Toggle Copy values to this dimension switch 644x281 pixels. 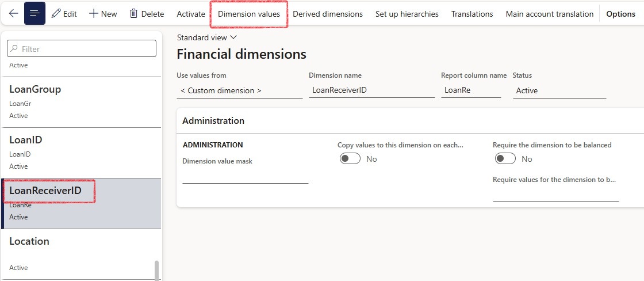pos(350,159)
